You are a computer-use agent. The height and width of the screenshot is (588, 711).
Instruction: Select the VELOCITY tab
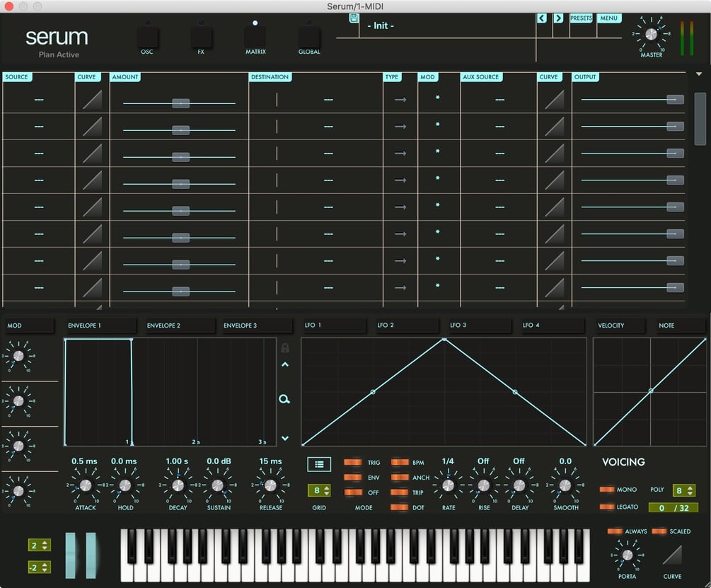click(x=620, y=325)
